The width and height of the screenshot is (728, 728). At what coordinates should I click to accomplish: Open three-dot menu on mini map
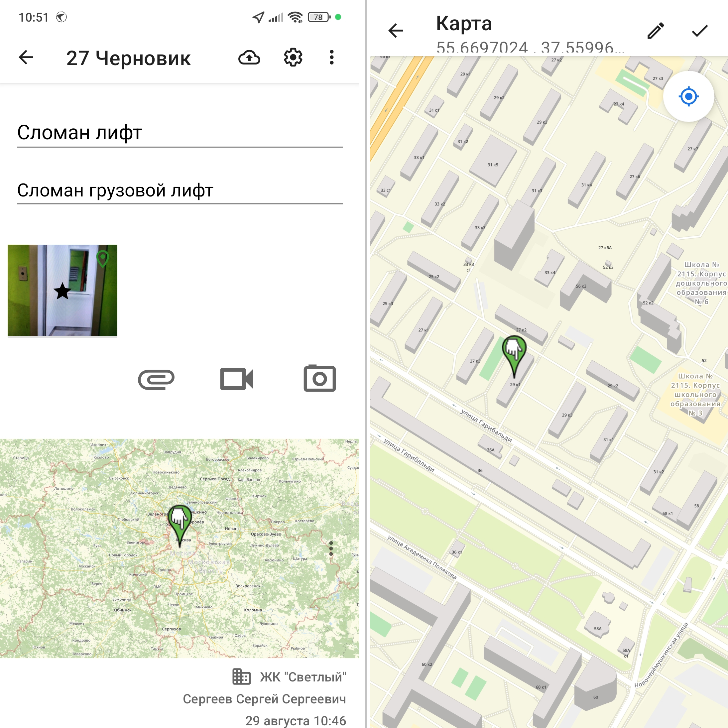tap(331, 548)
